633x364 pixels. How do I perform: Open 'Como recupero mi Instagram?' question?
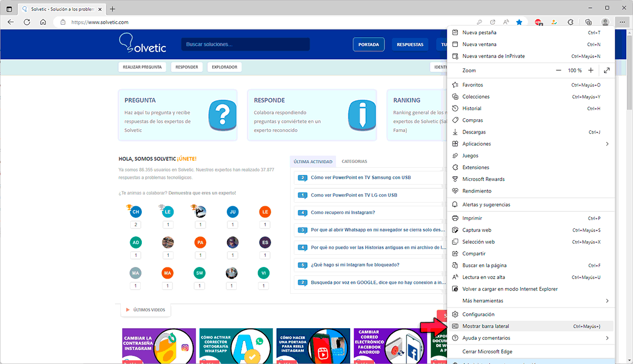343,213
